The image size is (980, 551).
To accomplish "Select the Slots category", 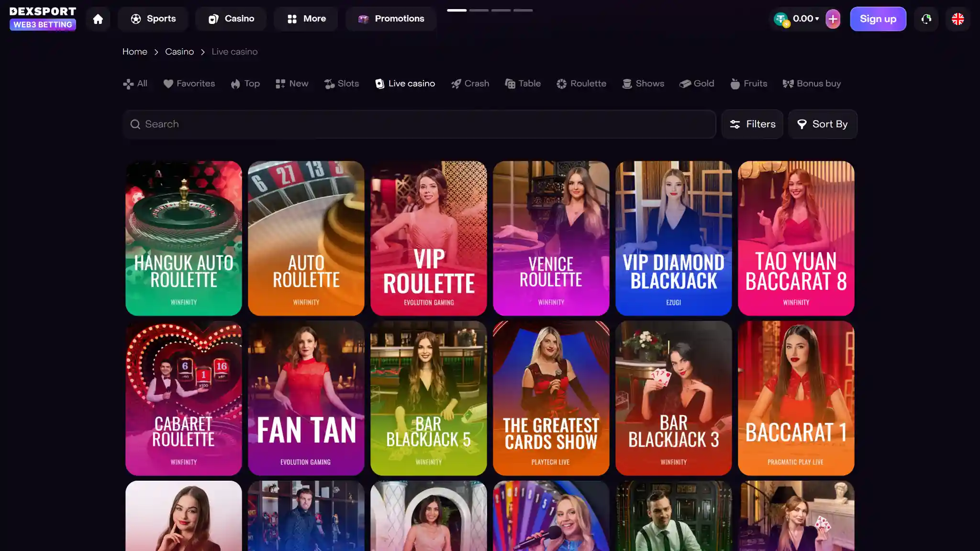I will click(x=342, y=84).
